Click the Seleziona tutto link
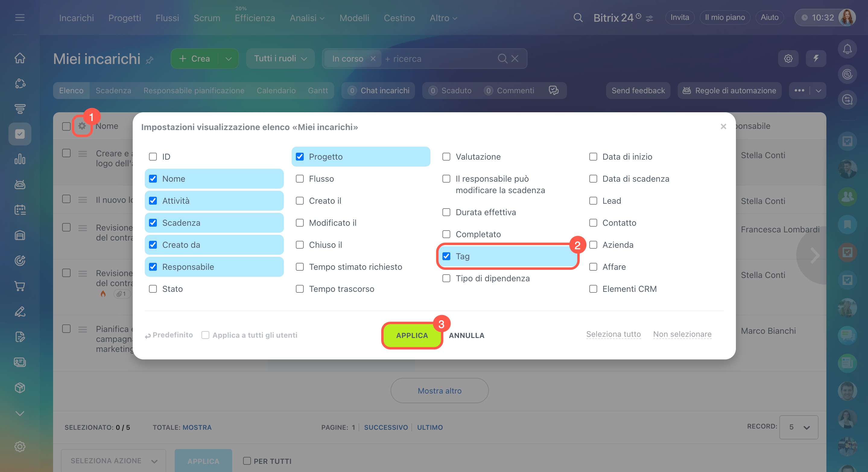The height and width of the screenshot is (472, 868). click(613, 334)
